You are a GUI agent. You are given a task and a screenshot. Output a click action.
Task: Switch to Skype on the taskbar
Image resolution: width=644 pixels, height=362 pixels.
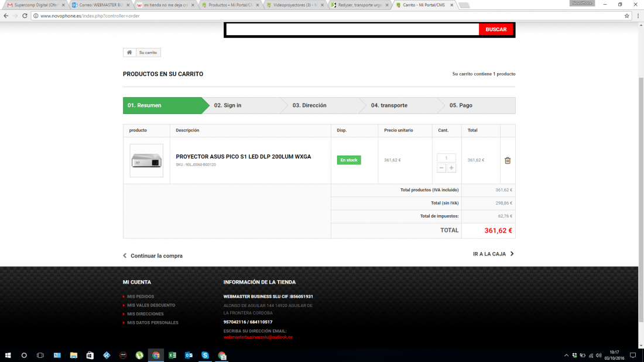click(x=205, y=356)
